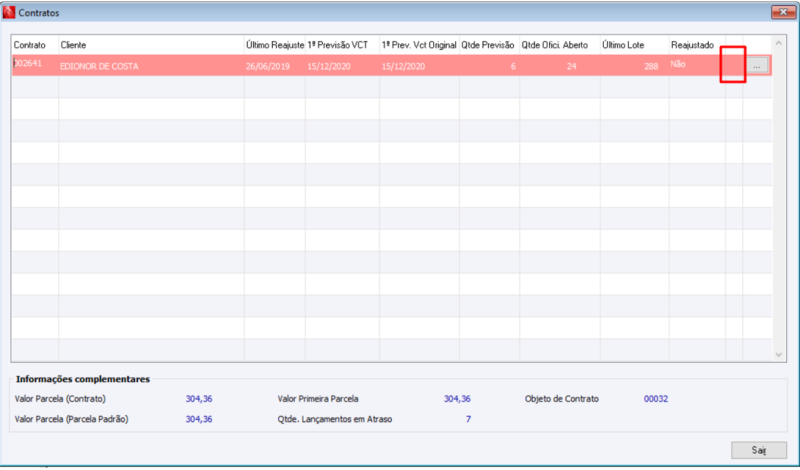The image size is (800, 470).
Task: Click the Valor Parcela (Parcela Padrão) value 304,36
Action: (x=199, y=419)
